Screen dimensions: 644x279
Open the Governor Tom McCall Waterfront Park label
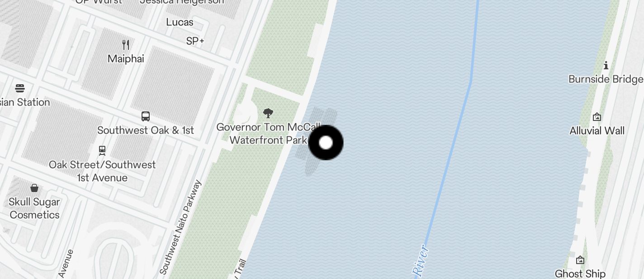coord(269,134)
